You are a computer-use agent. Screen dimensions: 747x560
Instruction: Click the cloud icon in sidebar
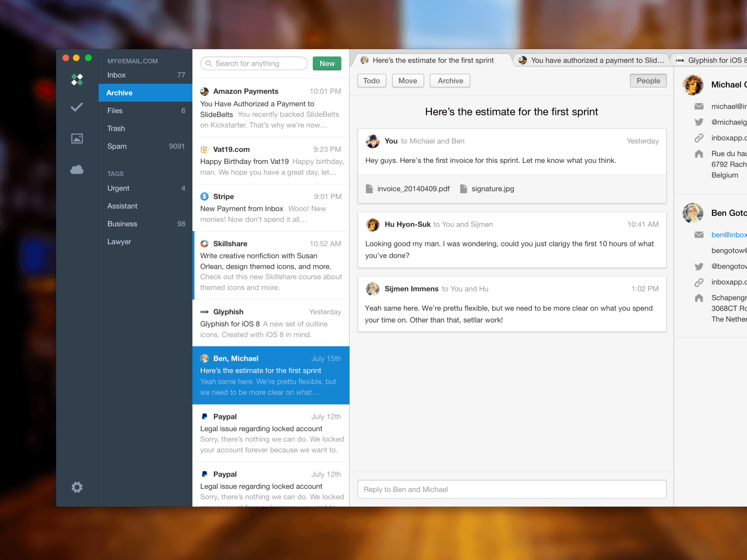77,170
